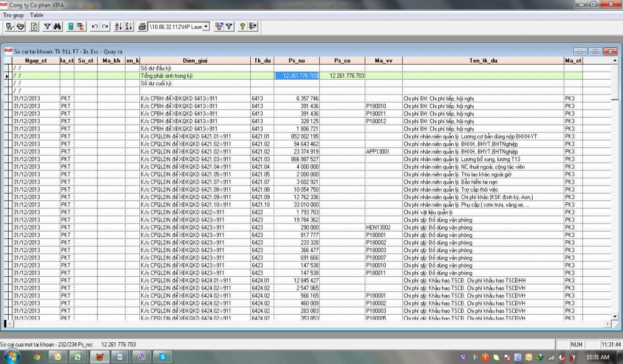623x364 pixels.
Task: Sort descending with the Z-A icon
Action: [129, 27]
